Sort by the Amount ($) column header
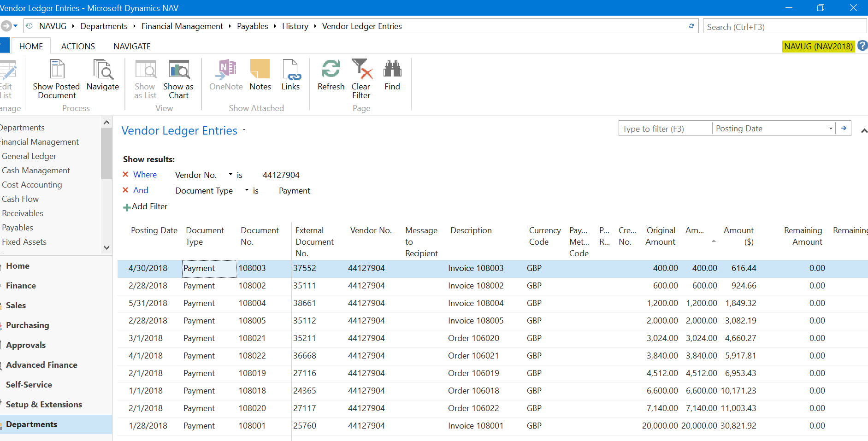868x441 pixels. pyautogui.click(x=738, y=236)
